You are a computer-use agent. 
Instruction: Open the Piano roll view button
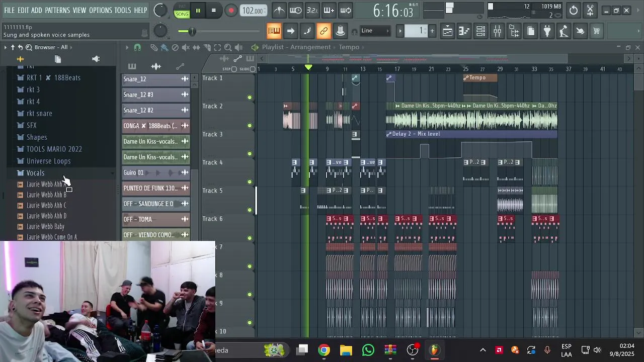(464, 31)
